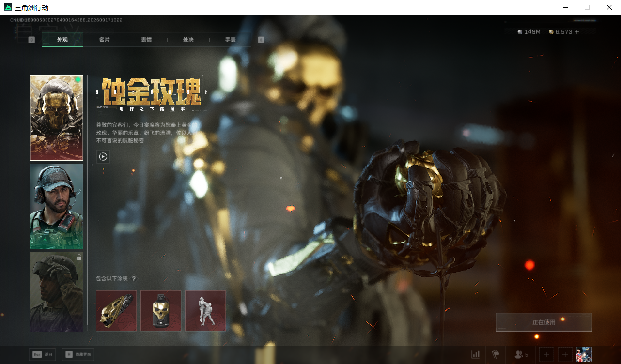Add currency with the plus next to 6,573
Image resolution: width=621 pixels, height=364 pixels.
point(577,32)
